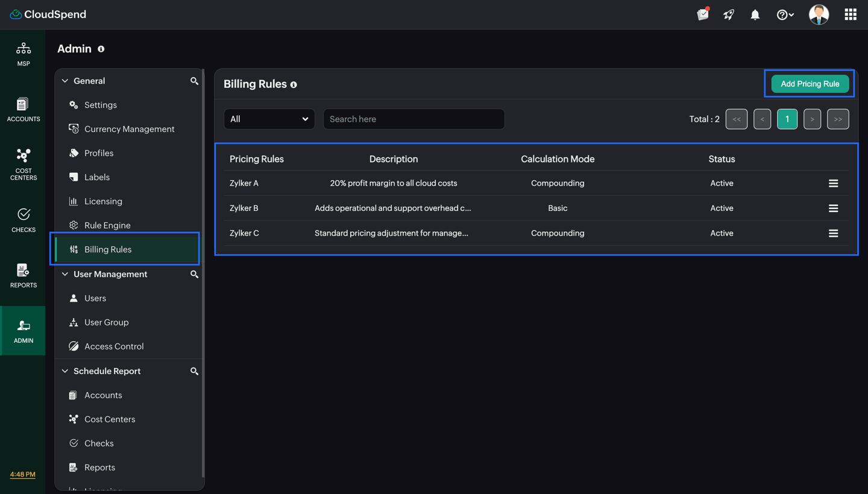Image resolution: width=868 pixels, height=494 pixels.
Task: Click the side menu vertical scrollbar
Action: 203,274
